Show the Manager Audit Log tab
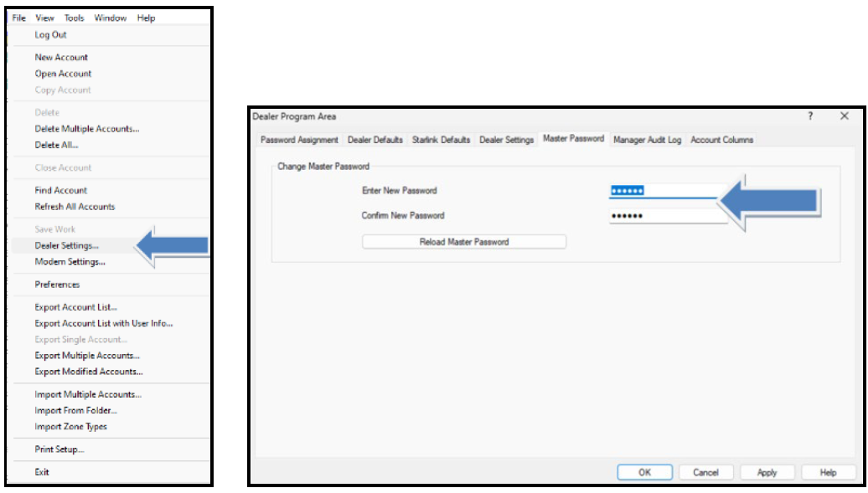868x493 pixels. point(647,140)
